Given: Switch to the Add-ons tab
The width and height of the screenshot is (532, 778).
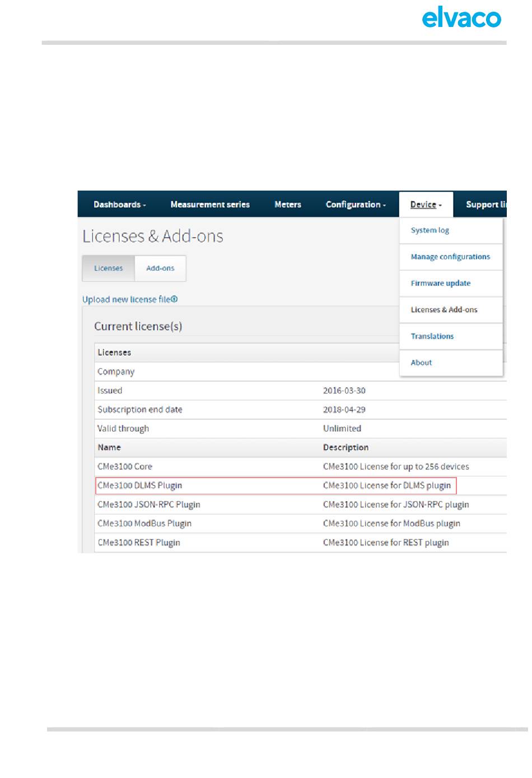Looking at the screenshot, I should [160, 268].
